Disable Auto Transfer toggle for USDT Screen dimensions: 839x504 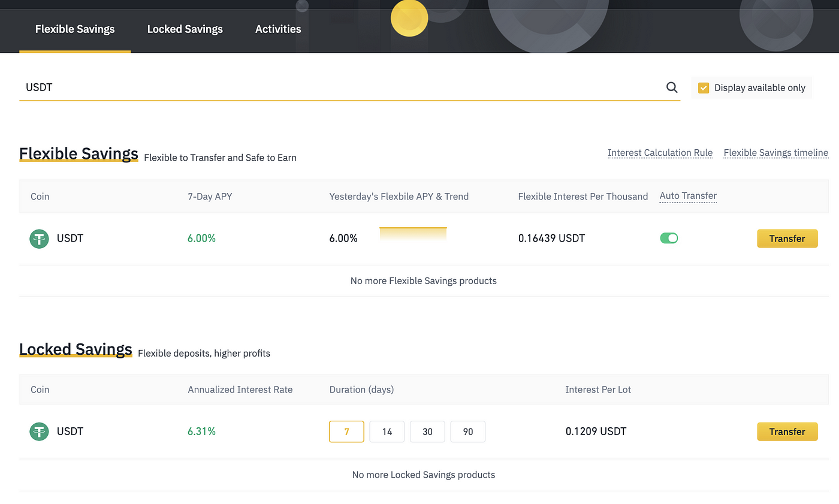point(669,239)
